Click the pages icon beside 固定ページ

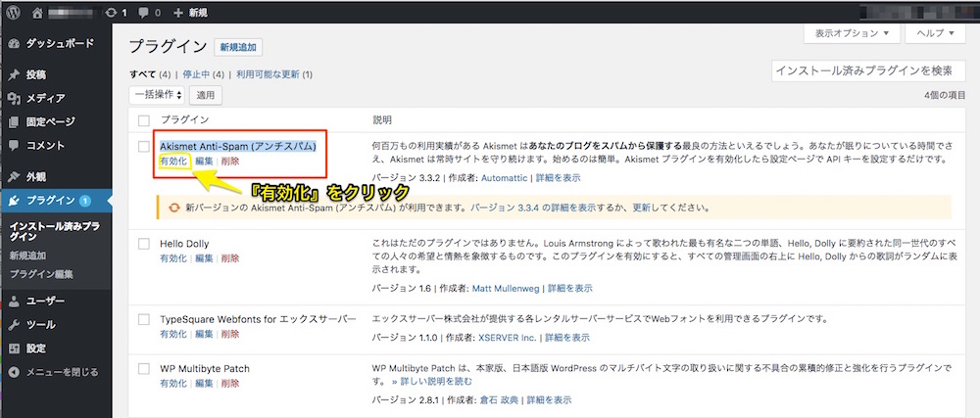pos(15,121)
